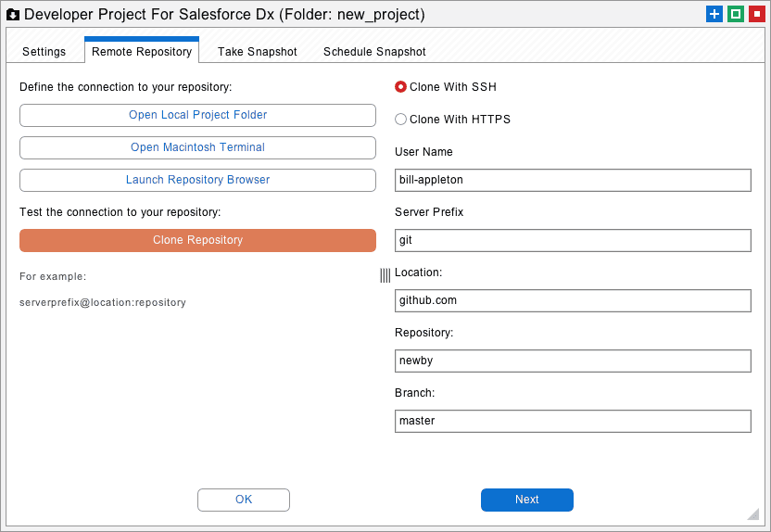
Task: Click the red square icon in title bar
Action: (756, 14)
